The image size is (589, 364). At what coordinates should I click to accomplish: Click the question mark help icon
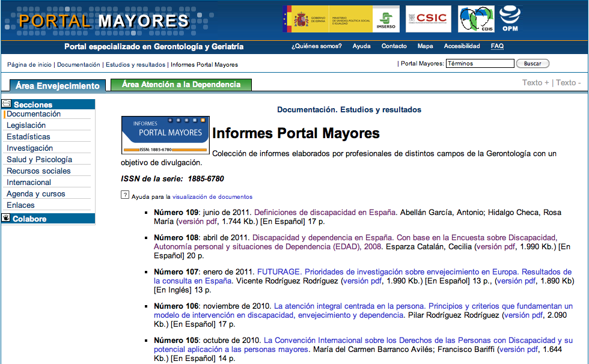point(125,195)
